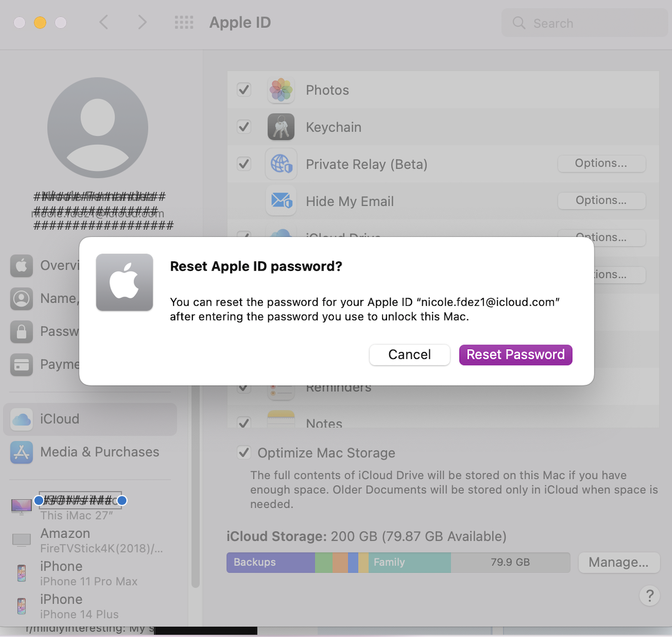Click the magnifying glass search icon
The height and width of the screenshot is (637, 672).
click(x=519, y=23)
